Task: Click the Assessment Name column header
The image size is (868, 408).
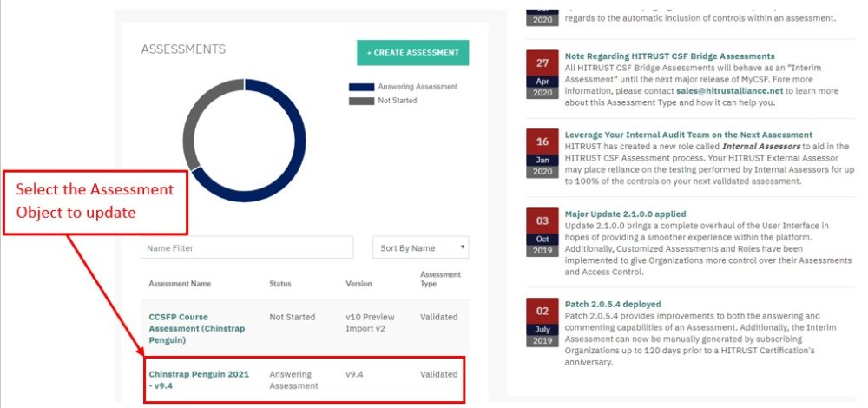Action: click(180, 284)
